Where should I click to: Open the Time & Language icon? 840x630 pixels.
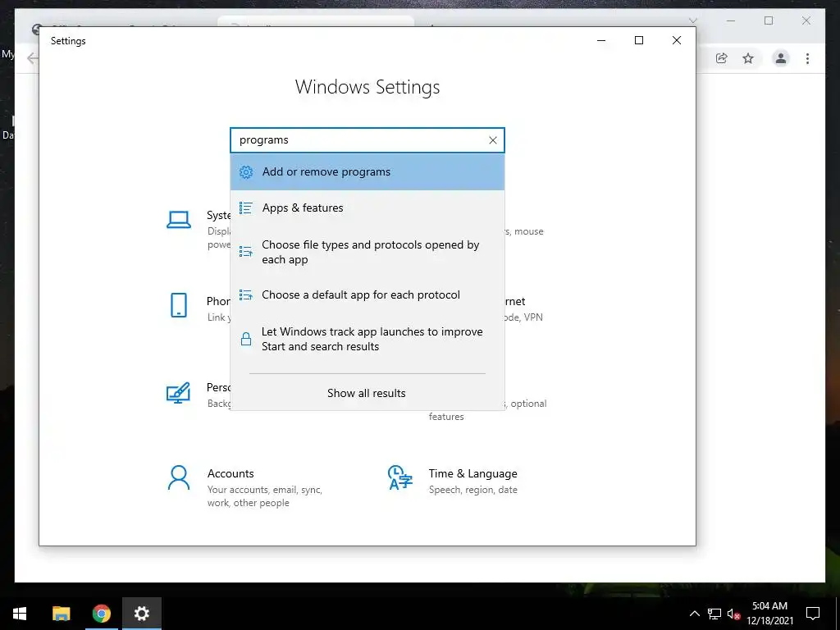coord(400,477)
